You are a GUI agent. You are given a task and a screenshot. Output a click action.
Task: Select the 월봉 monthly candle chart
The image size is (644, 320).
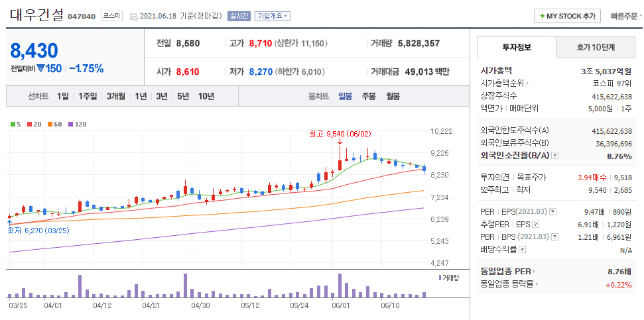(x=393, y=97)
